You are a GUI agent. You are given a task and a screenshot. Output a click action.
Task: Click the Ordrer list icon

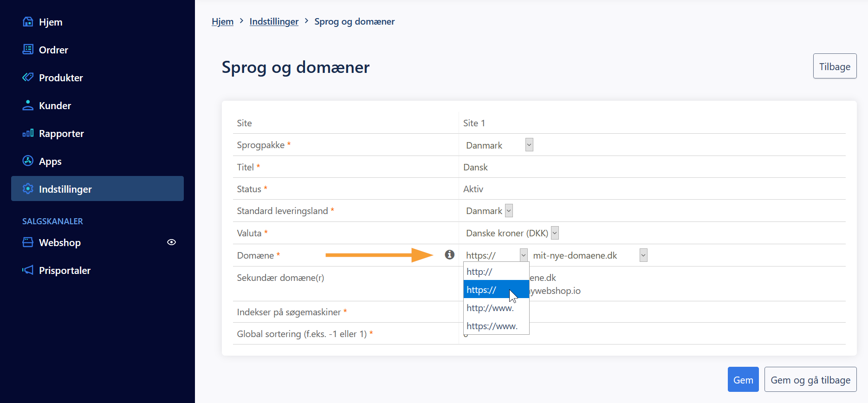point(28,50)
